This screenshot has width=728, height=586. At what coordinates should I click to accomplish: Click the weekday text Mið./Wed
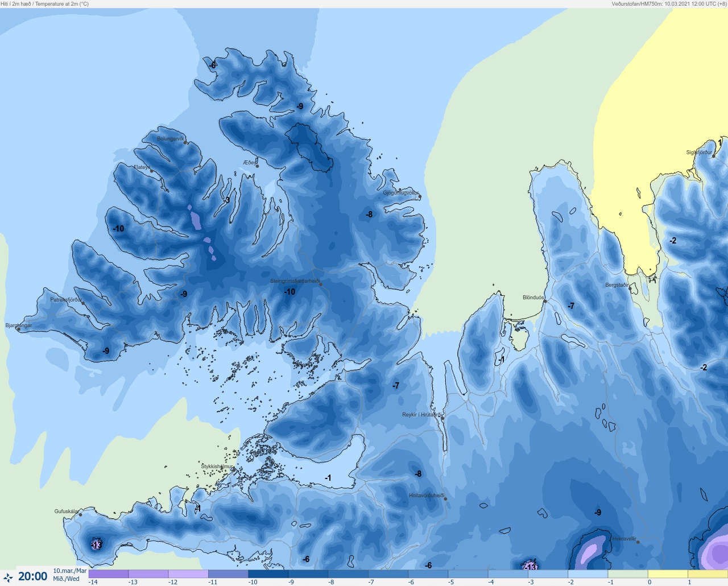point(67,579)
